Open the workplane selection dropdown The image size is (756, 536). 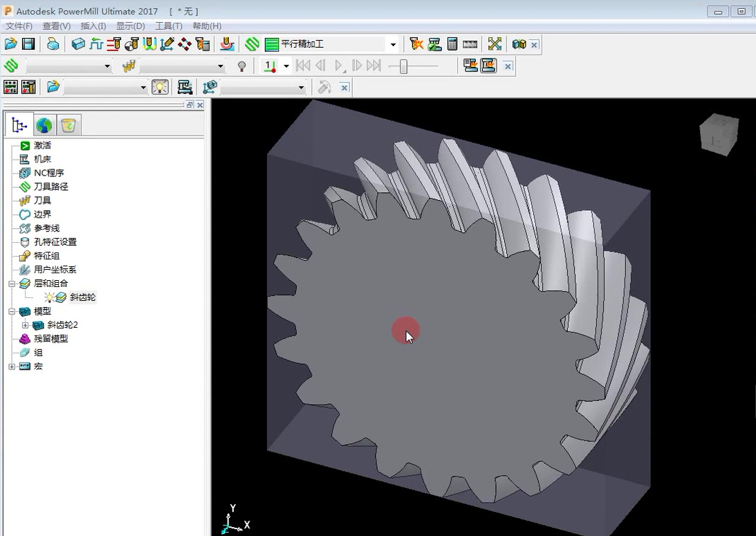[x=302, y=87]
